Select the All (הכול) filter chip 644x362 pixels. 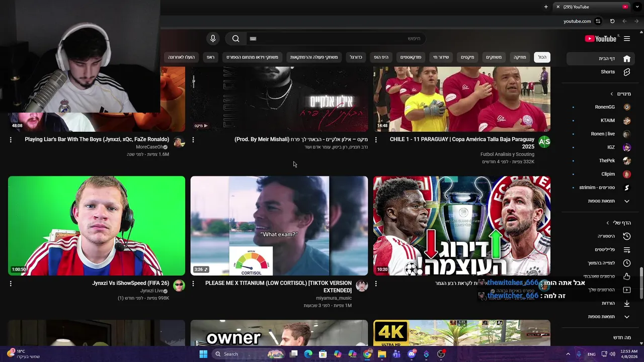[x=542, y=57]
